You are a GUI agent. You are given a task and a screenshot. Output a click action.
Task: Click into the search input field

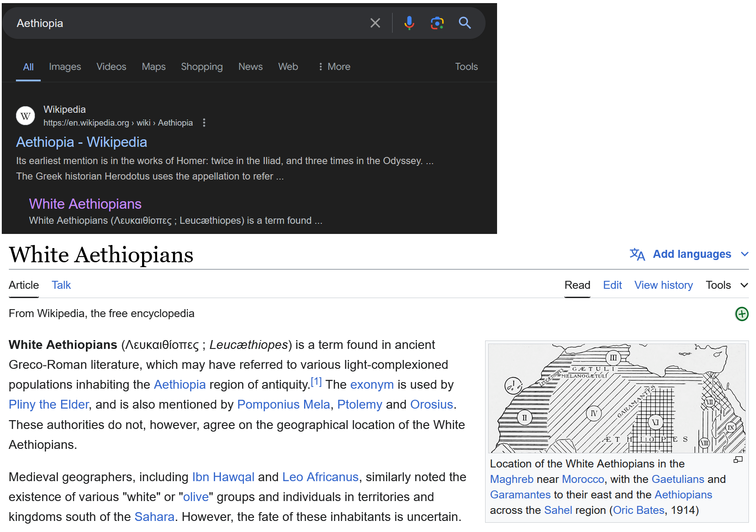click(x=190, y=23)
